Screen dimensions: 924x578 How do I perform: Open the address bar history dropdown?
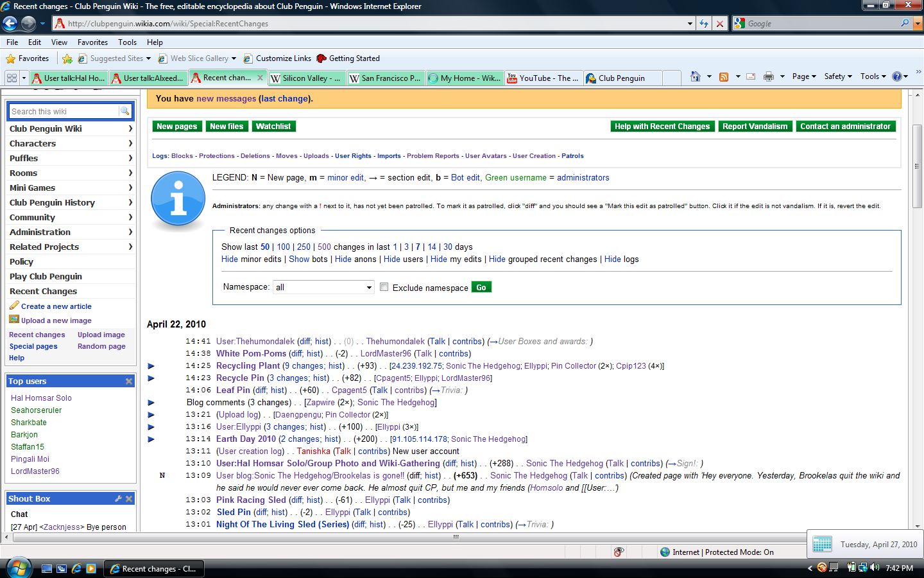690,24
